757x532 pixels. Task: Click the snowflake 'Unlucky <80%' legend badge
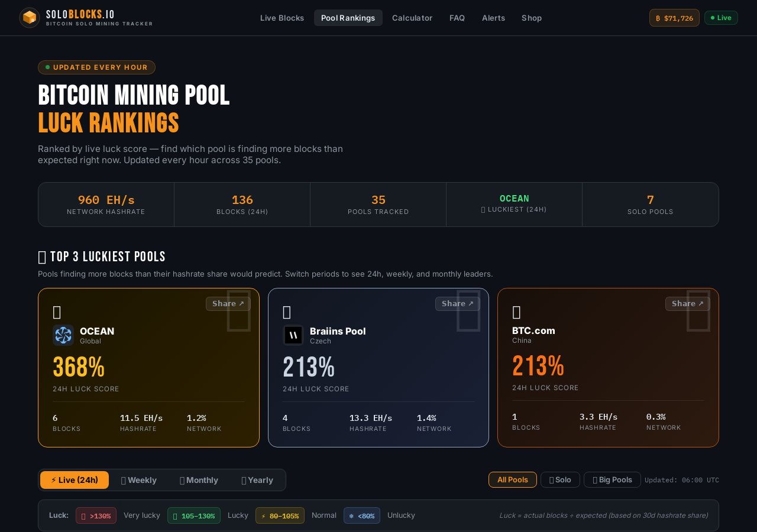[x=362, y=515]
